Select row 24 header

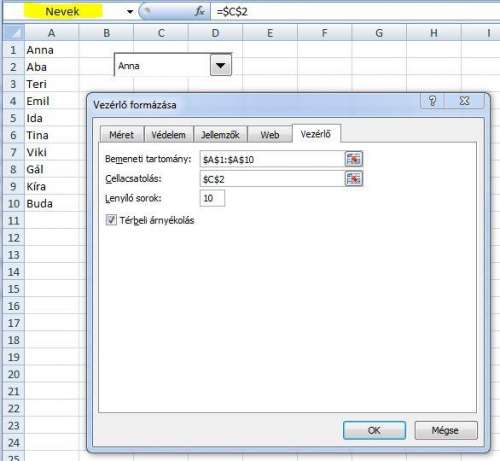(x=13, y=442)
